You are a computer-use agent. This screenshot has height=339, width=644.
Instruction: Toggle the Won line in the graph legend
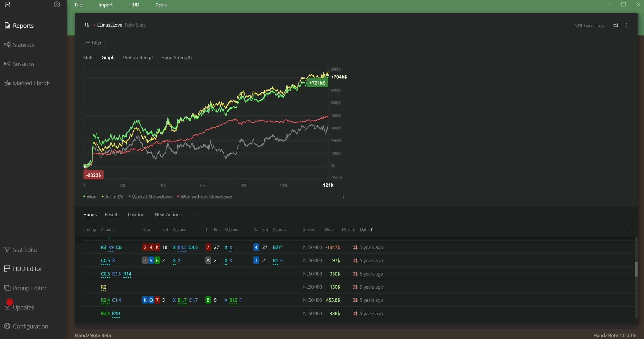91,197
